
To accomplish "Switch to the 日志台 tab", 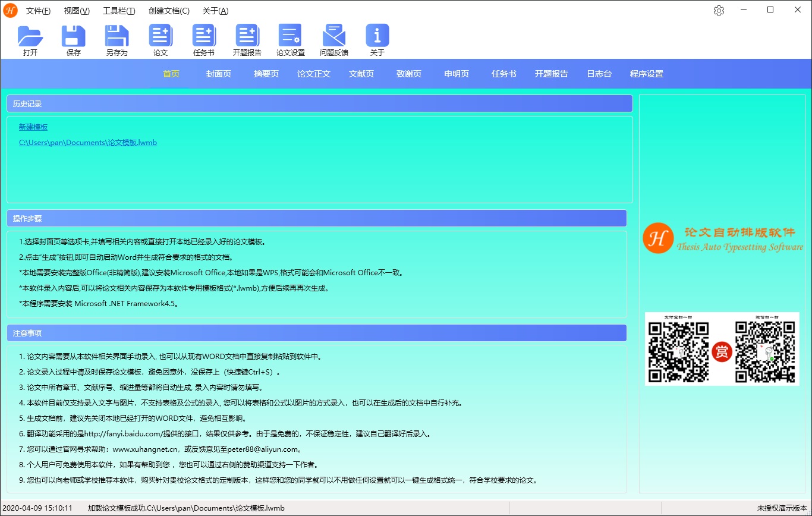I will click(x=599, y=74).
